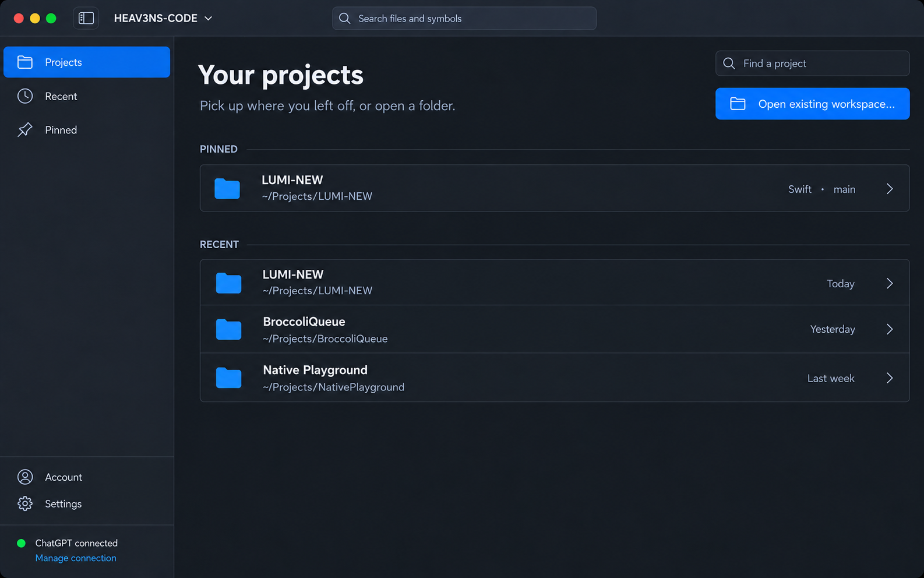The image size is (924, 578).
Task: Click the main branch label on pinned LUMI-NEW
Action: click(x=844, y=189)
